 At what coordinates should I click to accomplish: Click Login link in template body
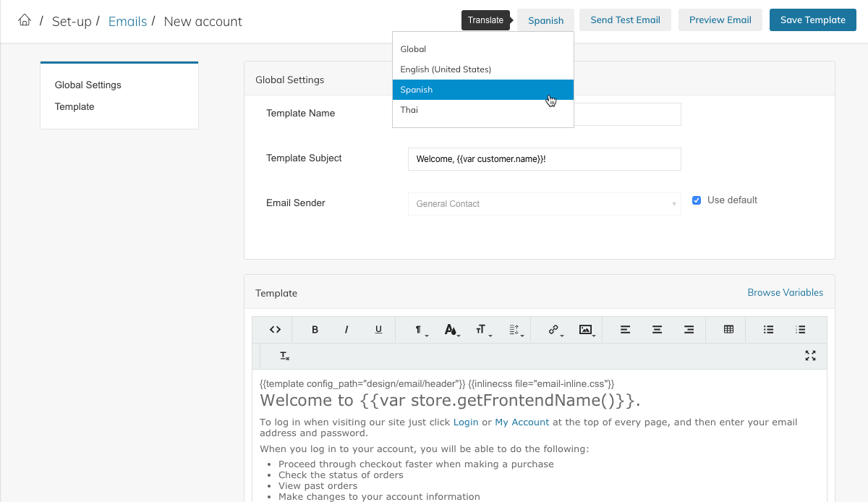tap(466, 422)
